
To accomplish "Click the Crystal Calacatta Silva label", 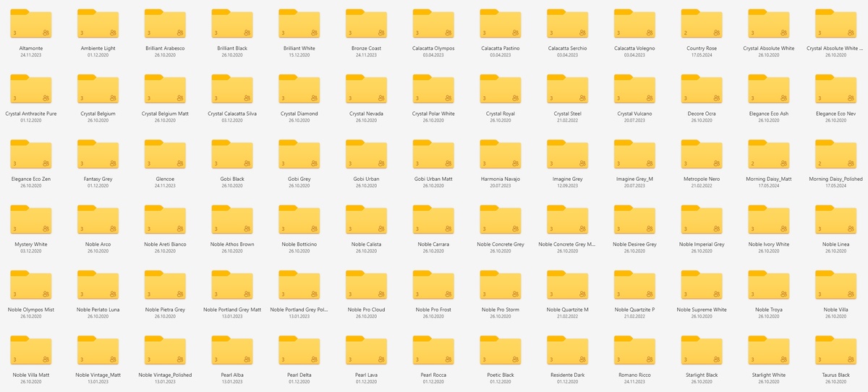I will click(232, 114).
